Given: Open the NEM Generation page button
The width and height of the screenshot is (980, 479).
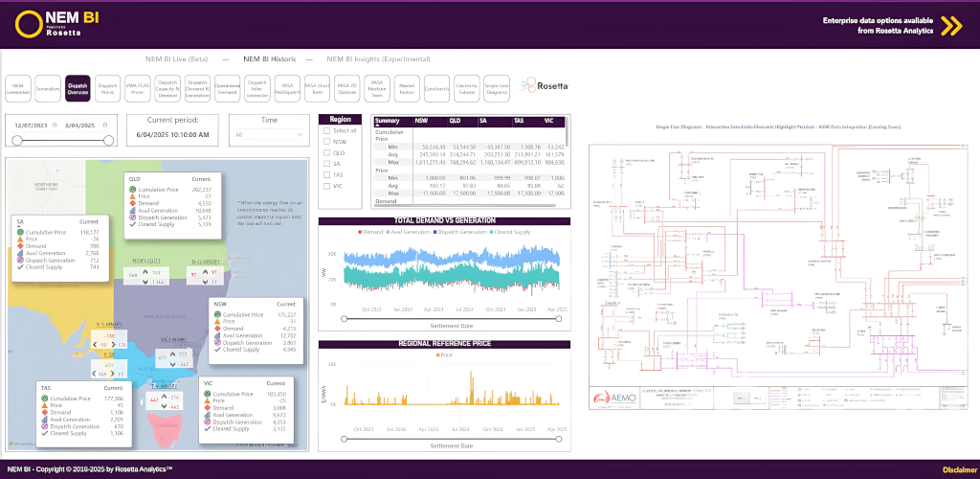Looking at the screenshot, I should point(17,89).
